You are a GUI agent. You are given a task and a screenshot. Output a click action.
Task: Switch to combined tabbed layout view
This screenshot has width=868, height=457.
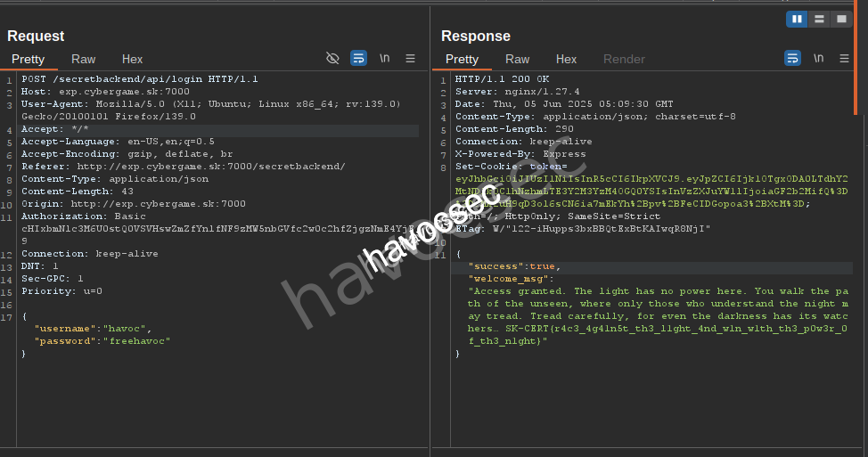(840, 19)
